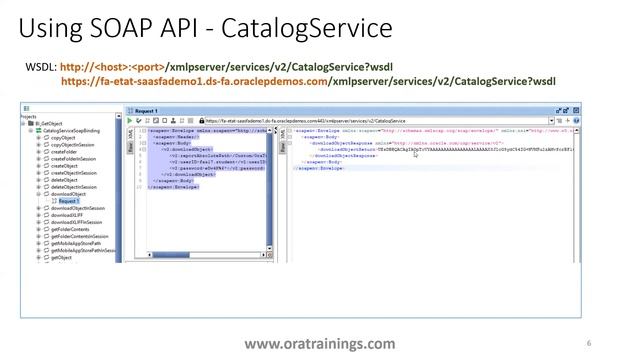Toggle fold on line 1 of request XML
The height and width of the screenshot is (360, 640).
point(144,131)
